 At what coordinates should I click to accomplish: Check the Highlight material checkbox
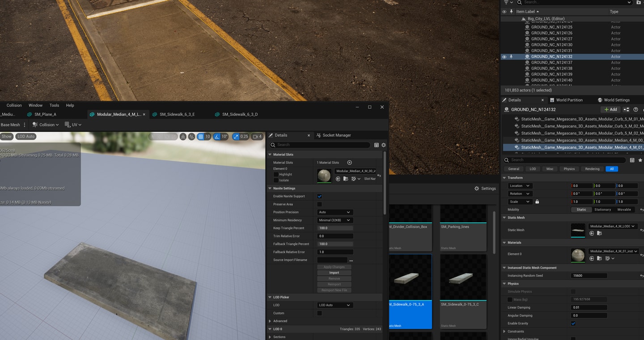pos(275,174)
